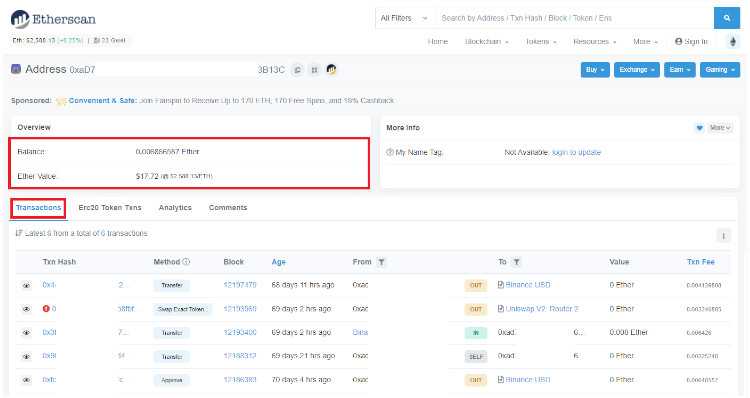
Task: Open transaction hash in Approve row
Action: tap(49, 379)
